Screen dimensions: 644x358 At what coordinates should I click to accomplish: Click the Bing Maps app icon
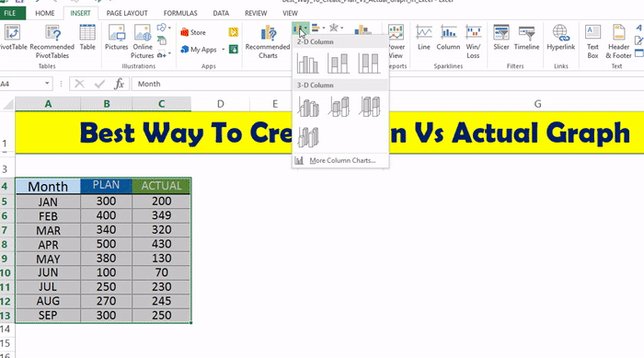pyautogui.click(x=234, y=32)
